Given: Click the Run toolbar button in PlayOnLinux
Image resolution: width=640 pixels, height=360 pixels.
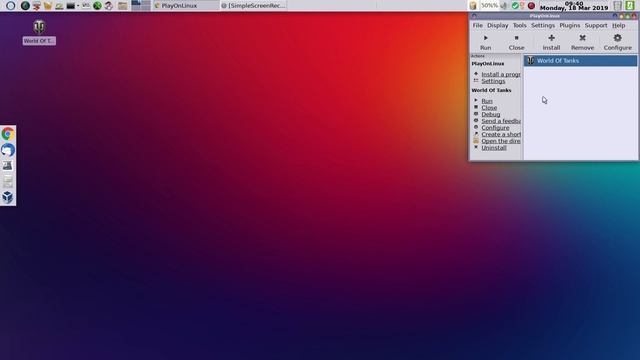Looking at the screenshot, I should pyautogui.click(x=485, y=42).
